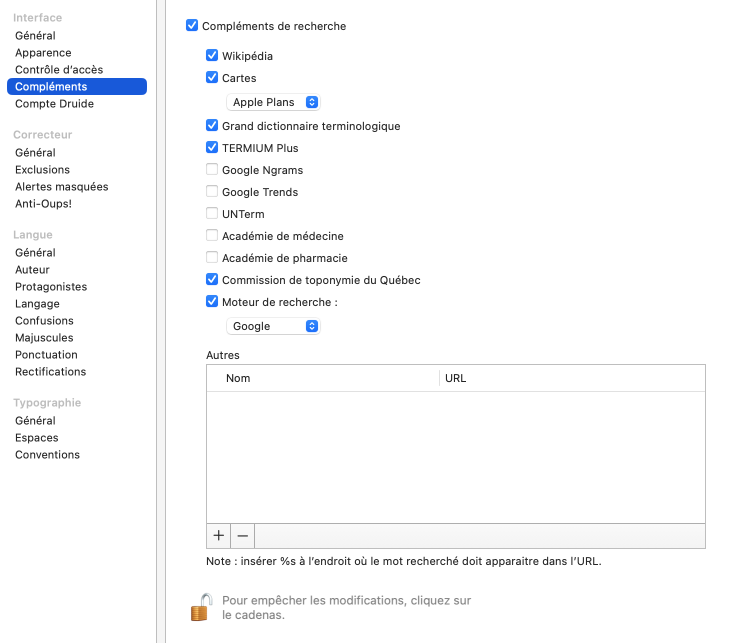Open the Google search engine dropdown
The height and width of the screenshot is (643, 742).
tap(273, 326)
